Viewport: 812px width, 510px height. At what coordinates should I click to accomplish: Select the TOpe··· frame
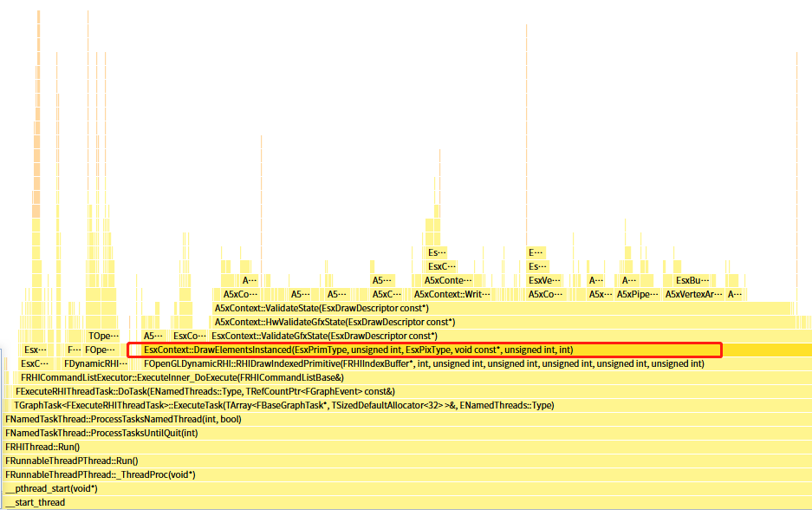pyautogui.click(x=102, y=336)
